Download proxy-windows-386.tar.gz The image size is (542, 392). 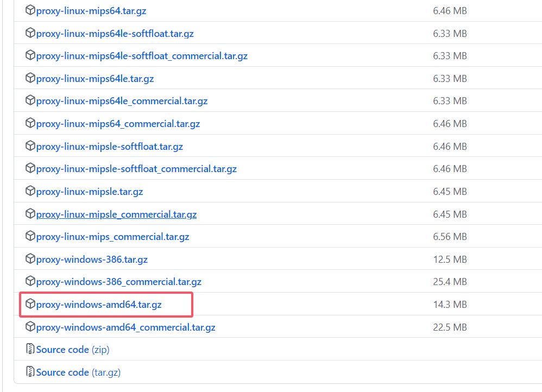coord(92,260)
